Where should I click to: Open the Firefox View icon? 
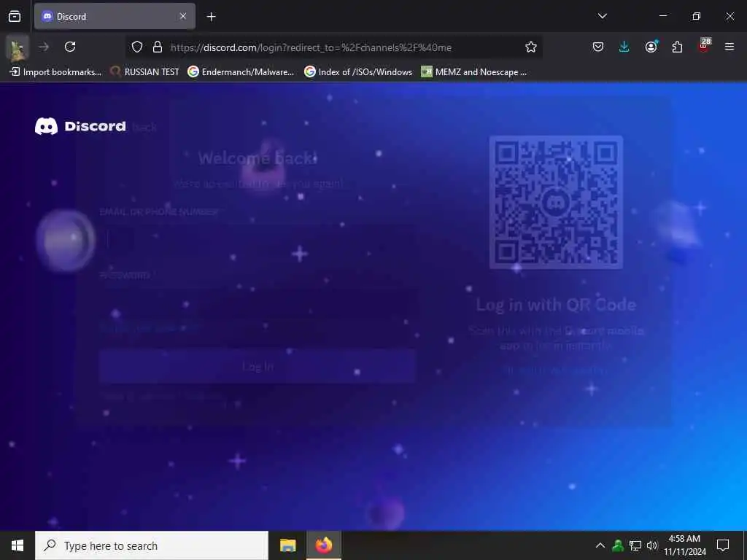(x=15, y=16)
